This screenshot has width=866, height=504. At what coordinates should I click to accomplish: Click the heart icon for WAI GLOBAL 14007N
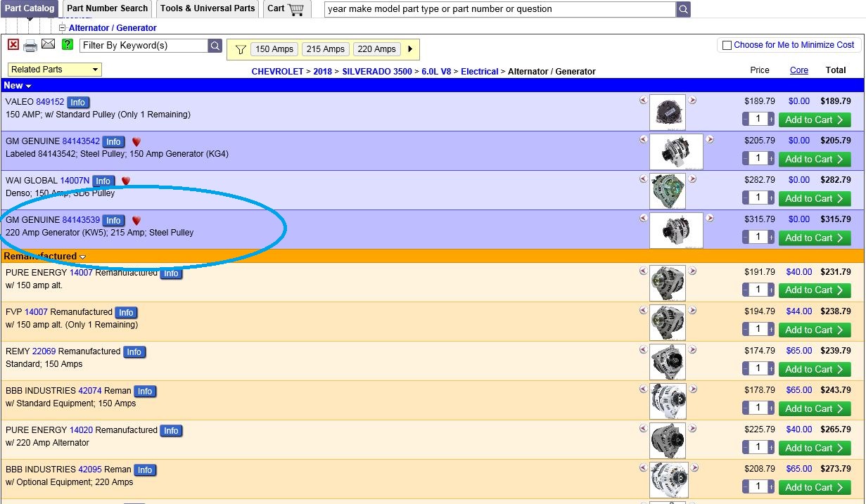pos(126,181)
